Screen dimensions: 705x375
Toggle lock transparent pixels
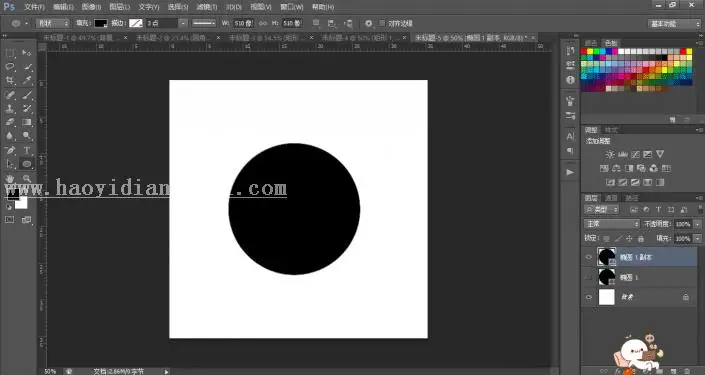coord(607,239)
